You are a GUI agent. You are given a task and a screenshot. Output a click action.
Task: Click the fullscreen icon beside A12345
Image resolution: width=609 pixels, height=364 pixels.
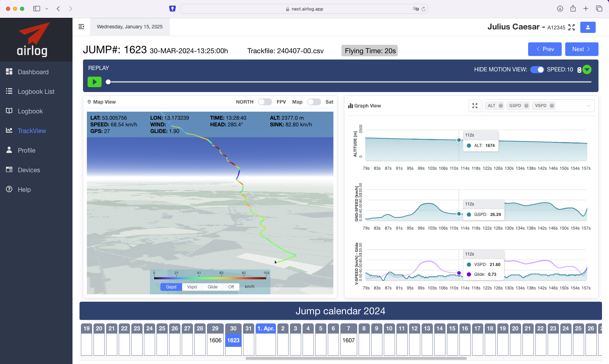tap(572, 27)
